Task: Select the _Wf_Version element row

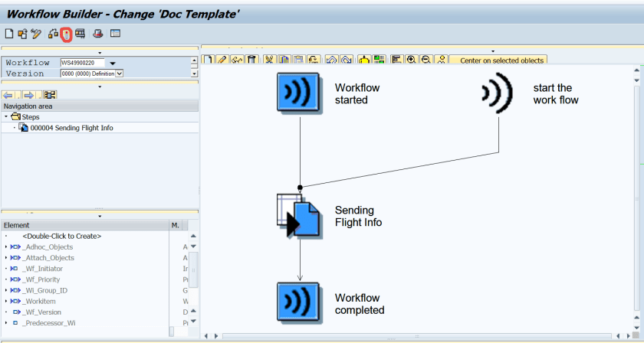Action: [x=85, y=312]
